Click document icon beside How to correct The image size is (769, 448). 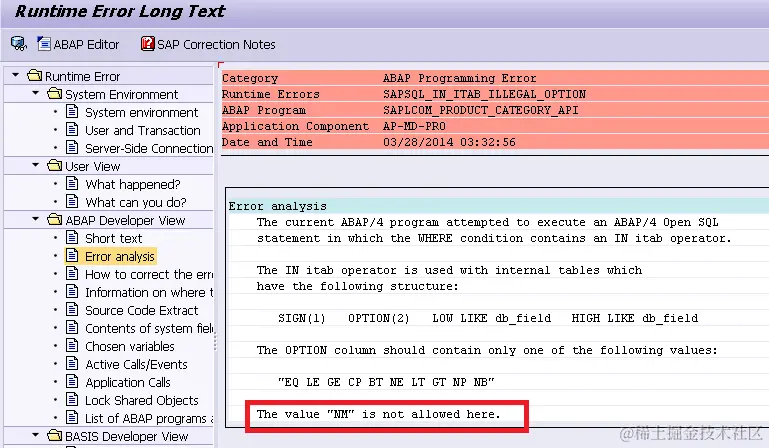pyautogui.click(x=72, y=273)
